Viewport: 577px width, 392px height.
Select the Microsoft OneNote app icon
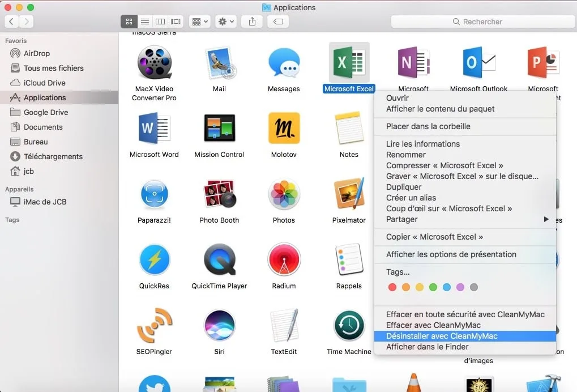pos(413,62)
